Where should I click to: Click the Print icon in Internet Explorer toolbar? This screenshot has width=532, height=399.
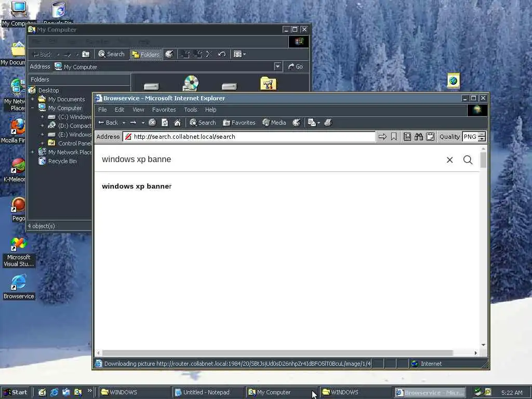pos(328,123)
